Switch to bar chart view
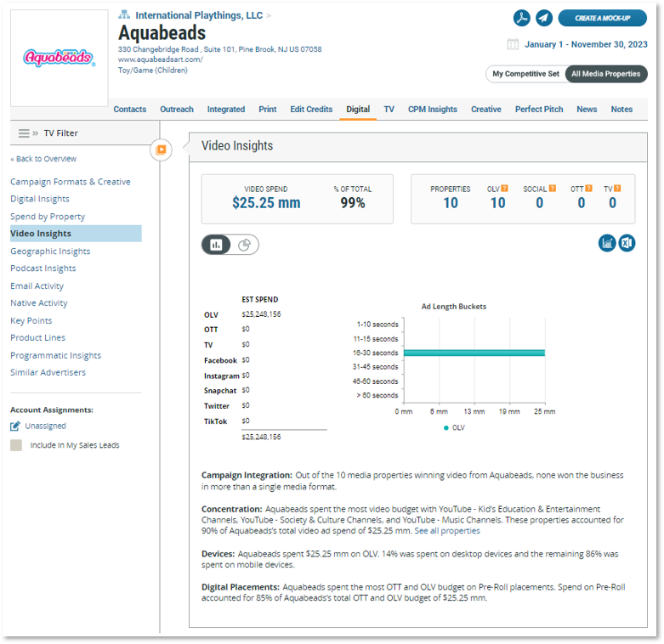Viewport: 664px width, 644px height. [216, 245]
